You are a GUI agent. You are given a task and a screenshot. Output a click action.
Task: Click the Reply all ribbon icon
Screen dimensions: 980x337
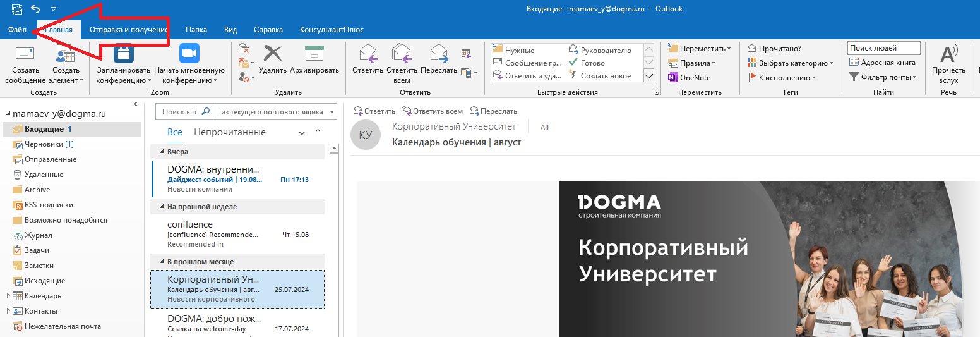(402, 54)
